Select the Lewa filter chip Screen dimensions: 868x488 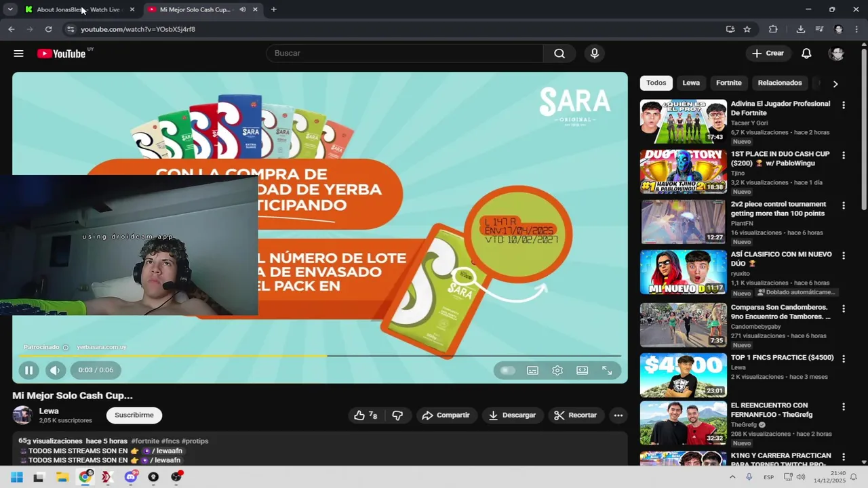pyautogui.click(x=691, y=83)
